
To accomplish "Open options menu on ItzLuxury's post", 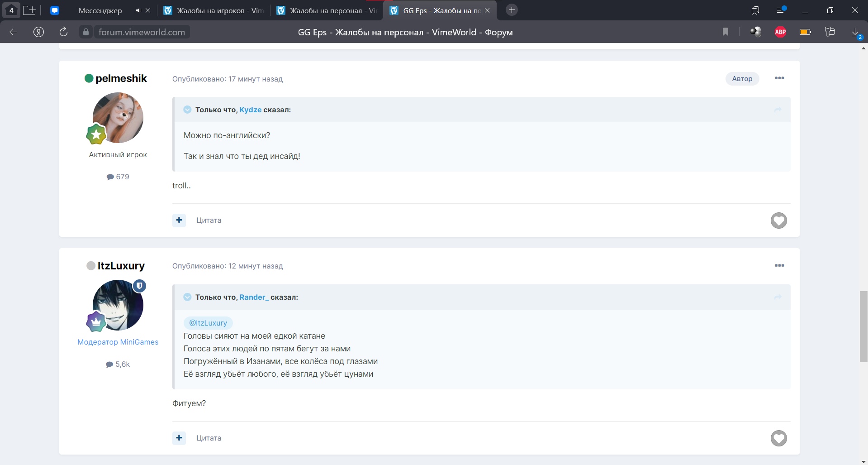I will [779, 266].
